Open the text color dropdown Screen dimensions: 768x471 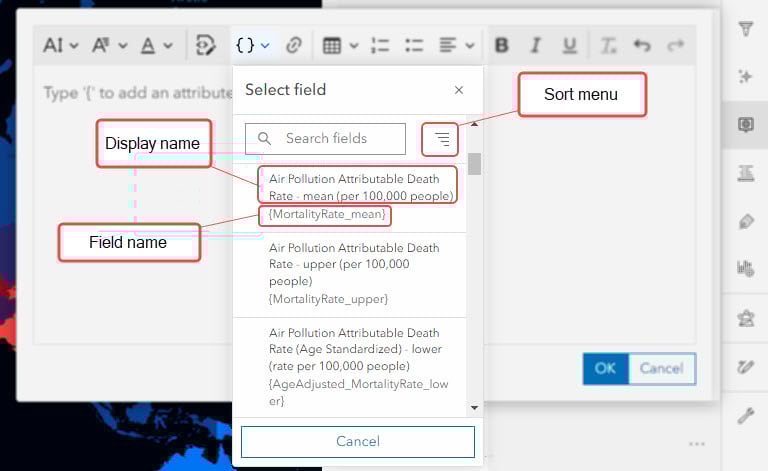click(x=156, y=46)
